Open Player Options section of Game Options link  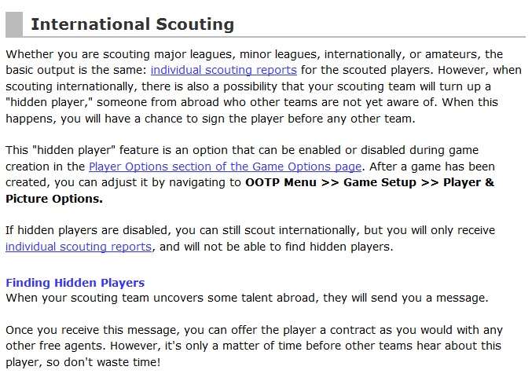(226, 167)
